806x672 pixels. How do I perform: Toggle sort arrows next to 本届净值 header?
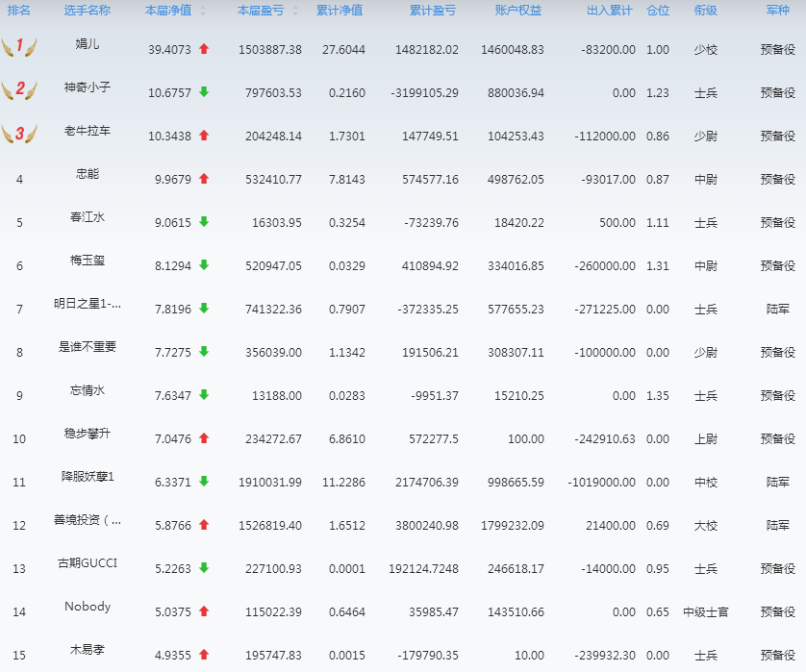click(203, 12)
